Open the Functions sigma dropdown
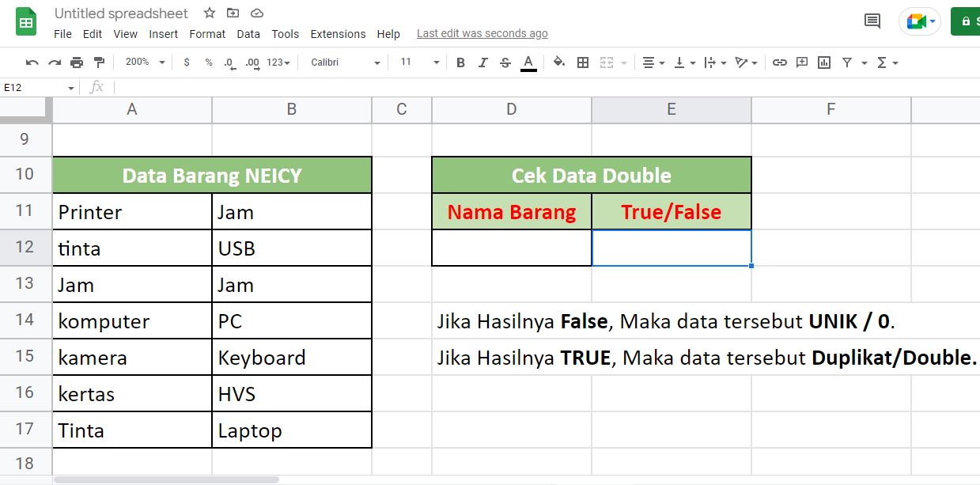This screenshot has height=485, width=980. point(887,63)
